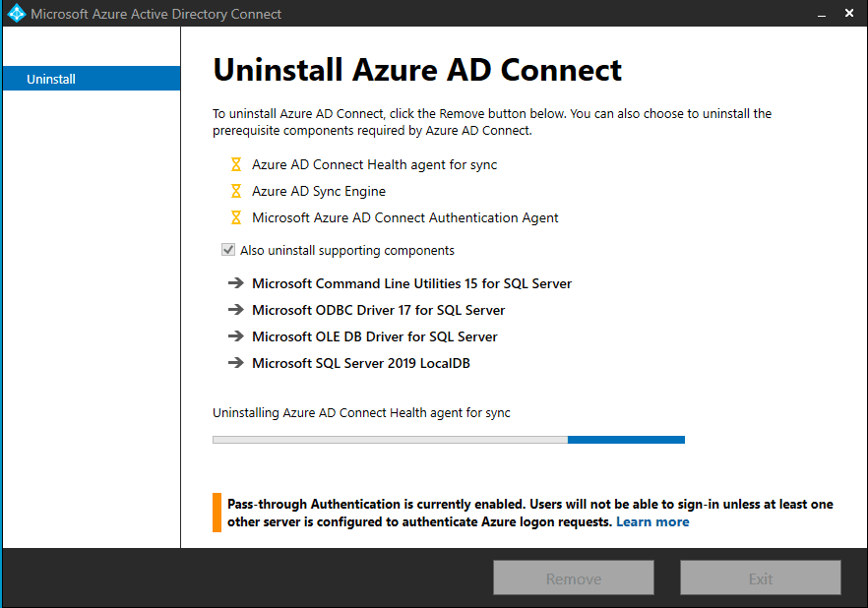Click hourglass icon beside Azure AD Sync Engine
868x608 pixels.
236,191
